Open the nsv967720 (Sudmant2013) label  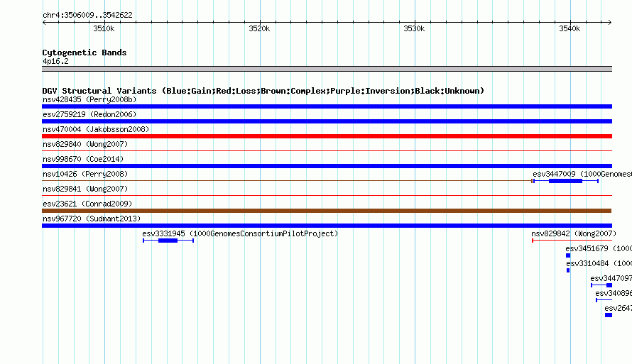[92, 219]
